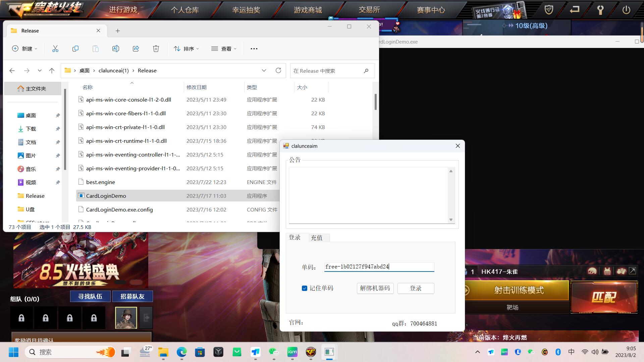Refresh the Release folder view
The image size is (644, 362).
tap(278, 70)
